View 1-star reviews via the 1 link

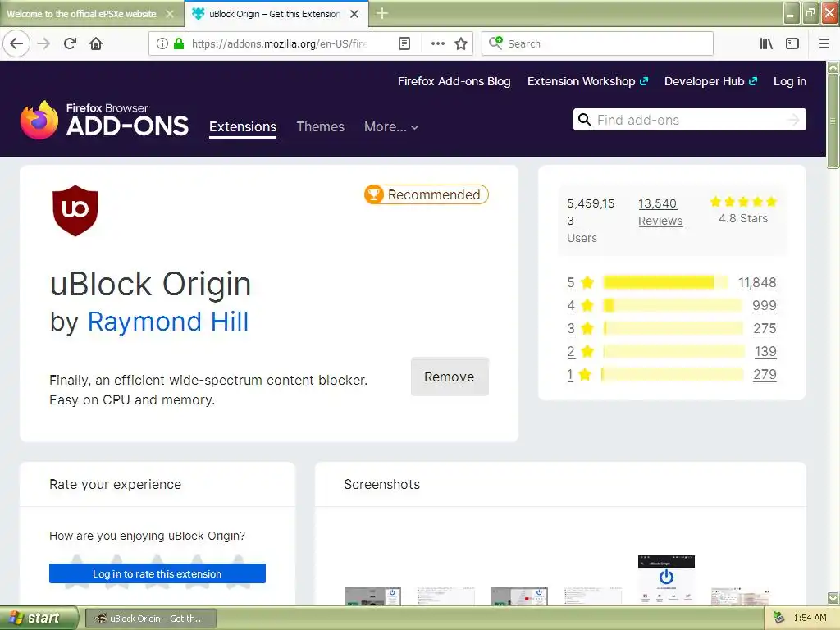point(570,374)
